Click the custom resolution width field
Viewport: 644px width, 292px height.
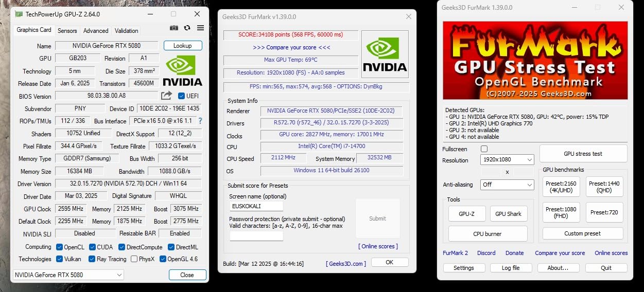[491, 172]
